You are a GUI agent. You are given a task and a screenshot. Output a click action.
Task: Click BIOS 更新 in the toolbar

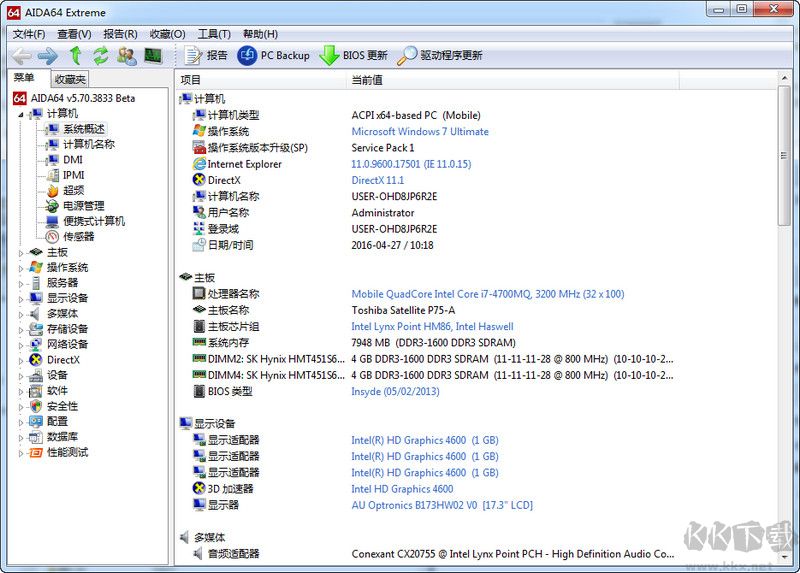(354, 56)
